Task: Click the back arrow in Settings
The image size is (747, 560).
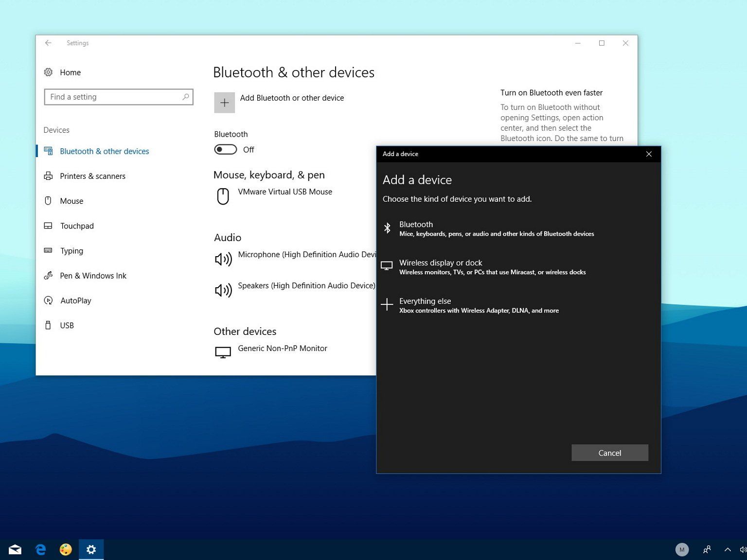Action: point(48,43)
